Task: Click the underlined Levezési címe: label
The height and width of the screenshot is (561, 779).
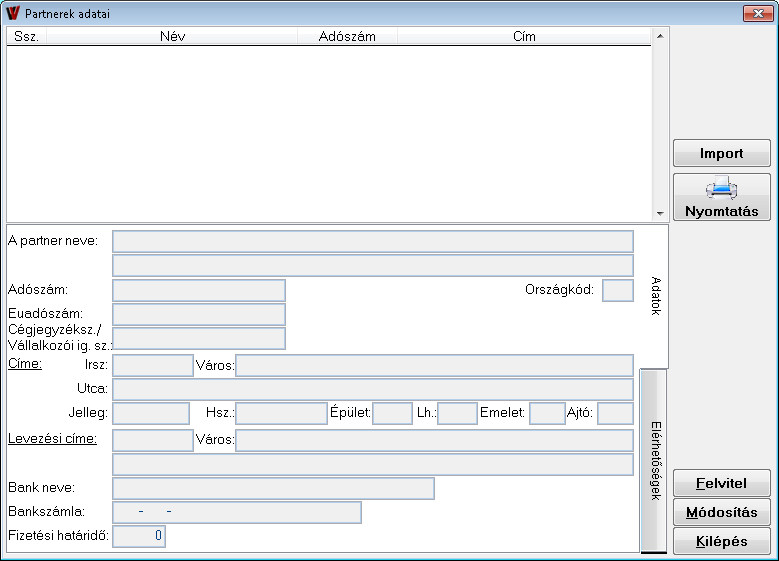Action: pos(52,439)
